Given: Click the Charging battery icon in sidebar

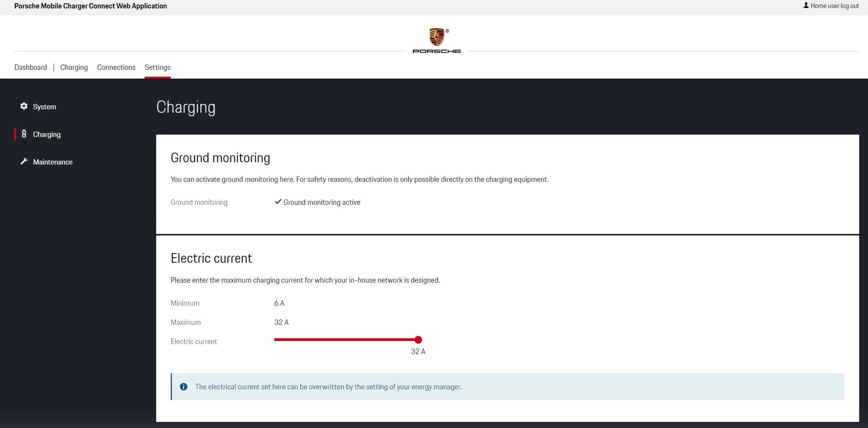Looking at the screenshot, I should [24, 134].
